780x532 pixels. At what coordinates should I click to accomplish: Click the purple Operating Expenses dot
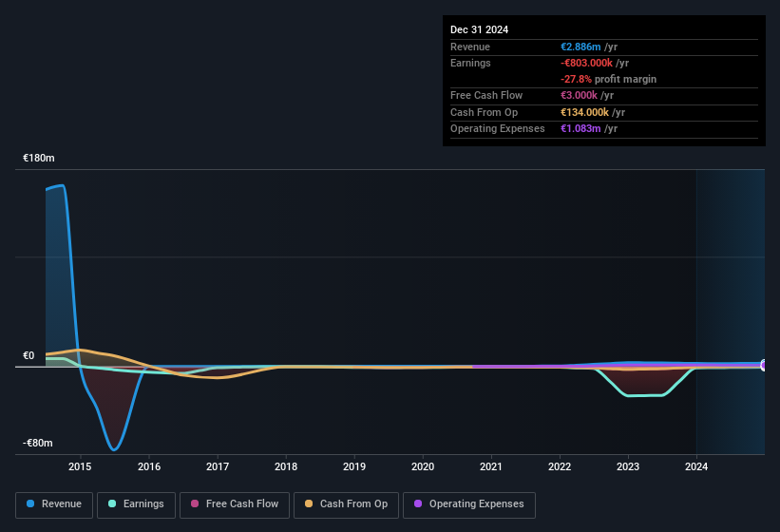click(418, 503)
